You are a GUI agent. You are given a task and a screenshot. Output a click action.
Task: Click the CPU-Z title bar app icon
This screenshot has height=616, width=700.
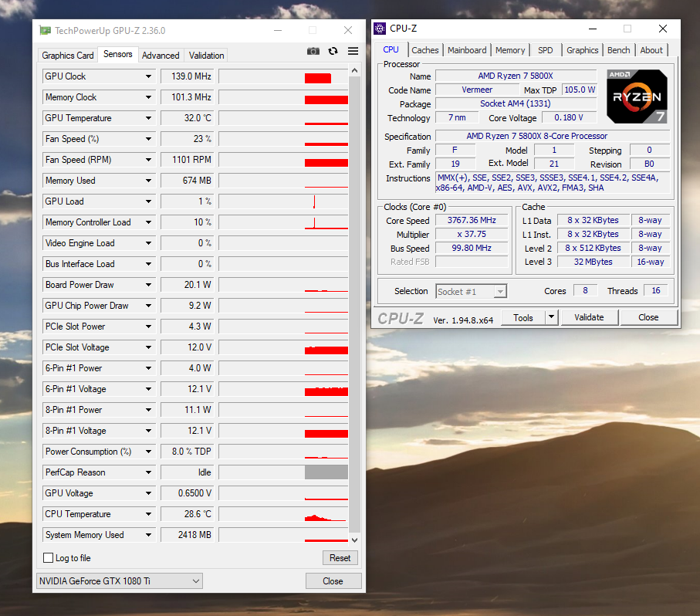[x=380, y=29]
